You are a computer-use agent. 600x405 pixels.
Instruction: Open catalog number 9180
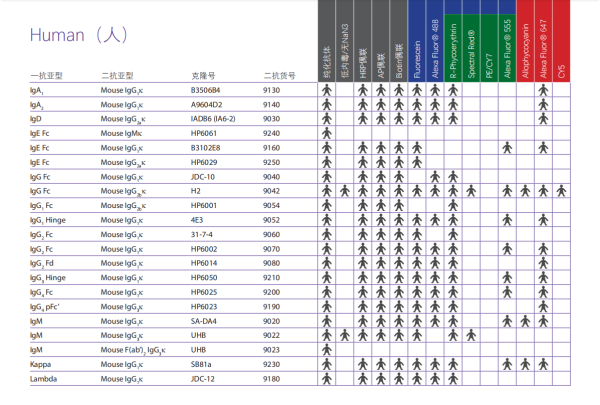click(x=271, y=379)
